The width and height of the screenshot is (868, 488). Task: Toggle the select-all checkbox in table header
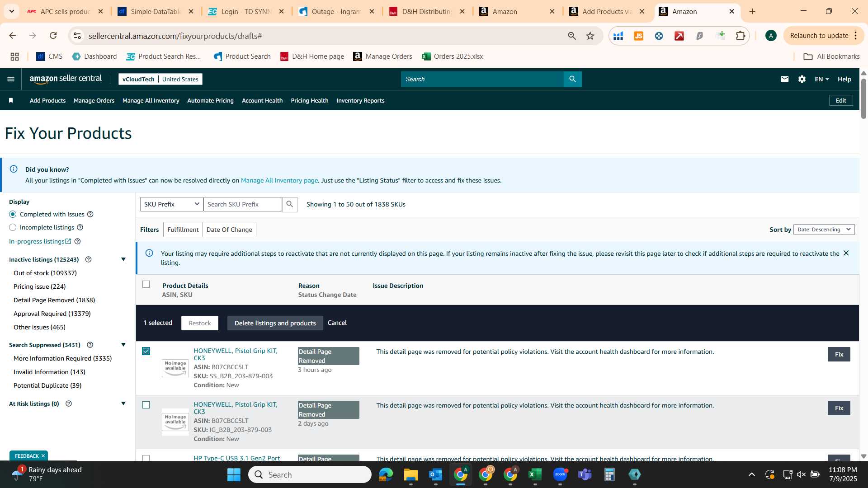pyautogui.click(x=146, y=284)
